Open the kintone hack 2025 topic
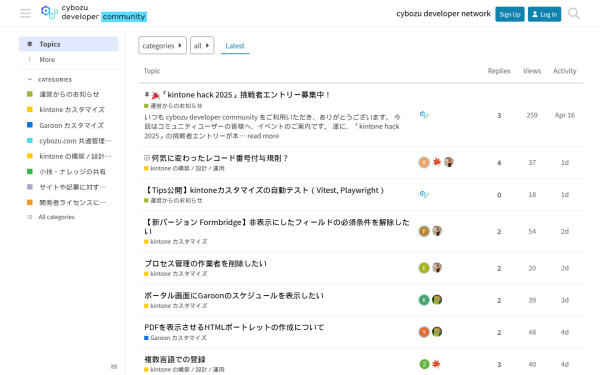Image resolution: width=600 pixels, height=375 pixels. [x=245, y=95]
